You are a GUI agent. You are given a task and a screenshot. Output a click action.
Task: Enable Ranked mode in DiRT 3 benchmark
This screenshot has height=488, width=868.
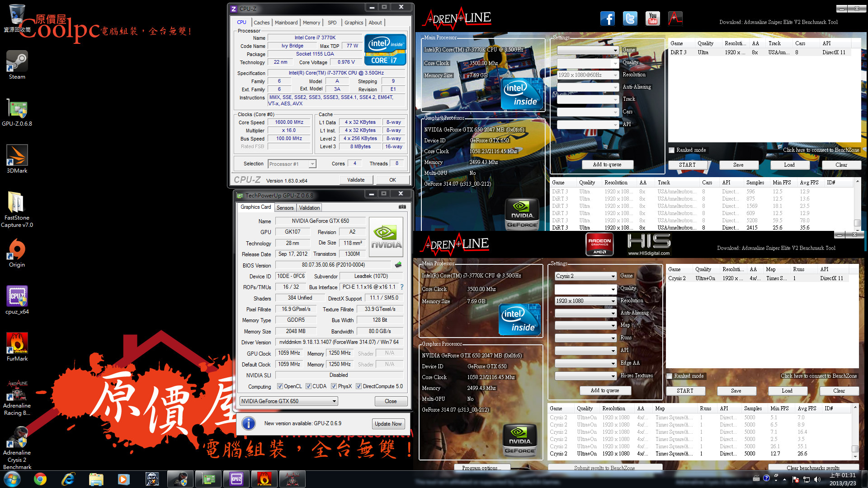coord(671,150)
